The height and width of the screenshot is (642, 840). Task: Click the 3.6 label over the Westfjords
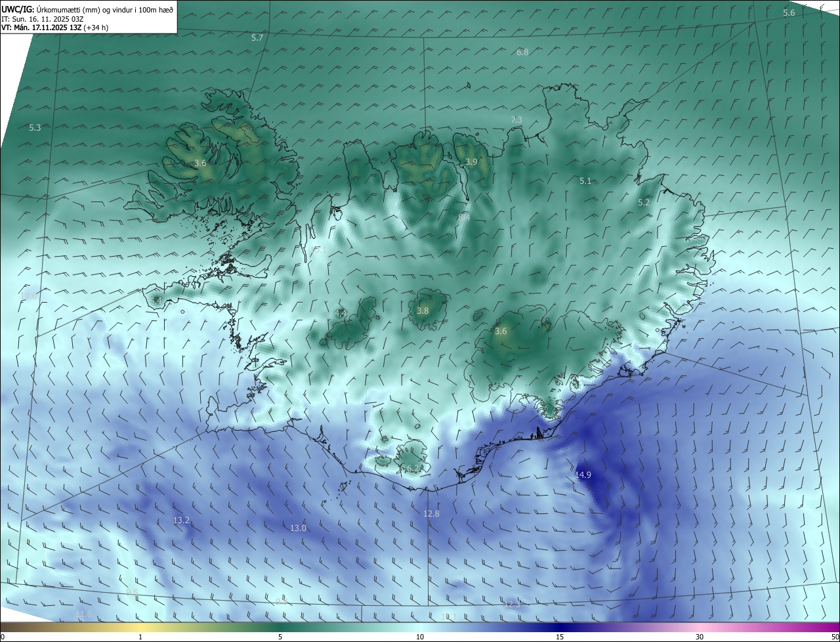point(201,163)
